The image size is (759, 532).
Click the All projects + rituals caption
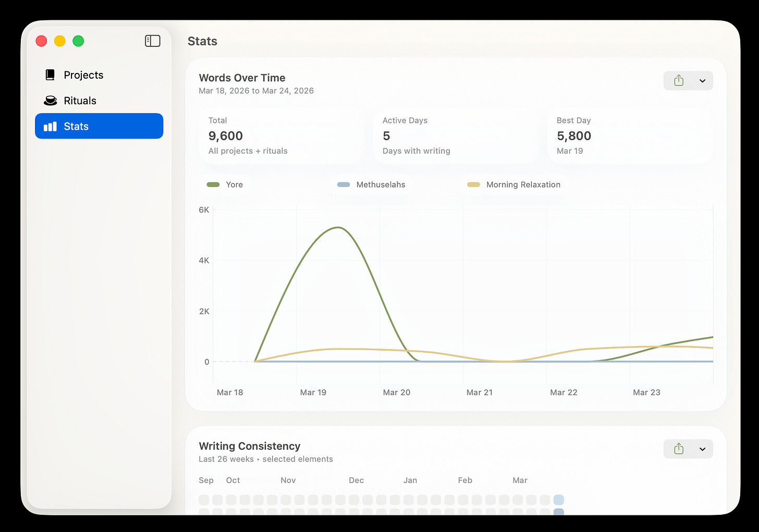(x=248, y=151)
